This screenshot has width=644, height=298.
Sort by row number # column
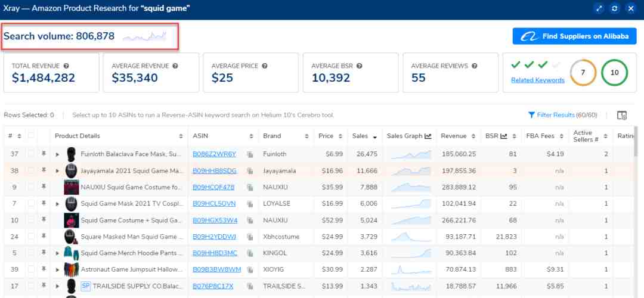tap(19, 136)
